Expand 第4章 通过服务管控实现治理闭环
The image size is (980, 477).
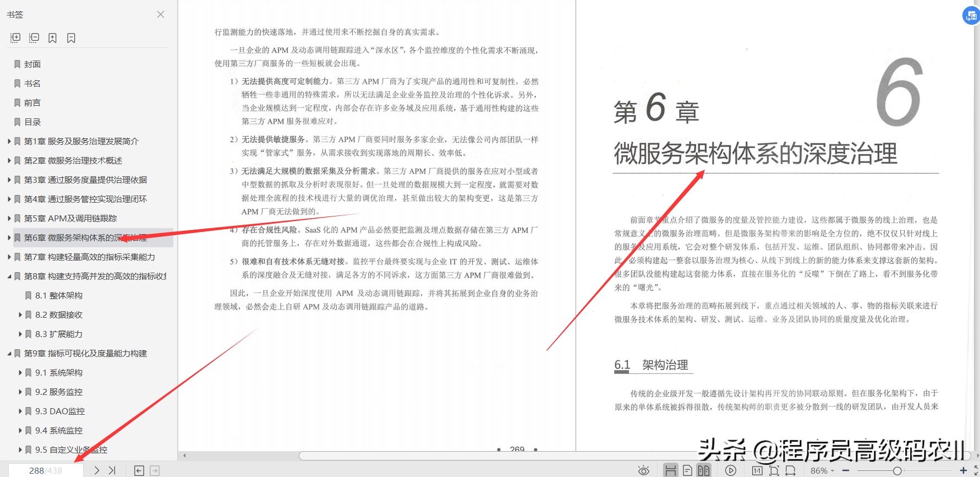coord(9,199)
